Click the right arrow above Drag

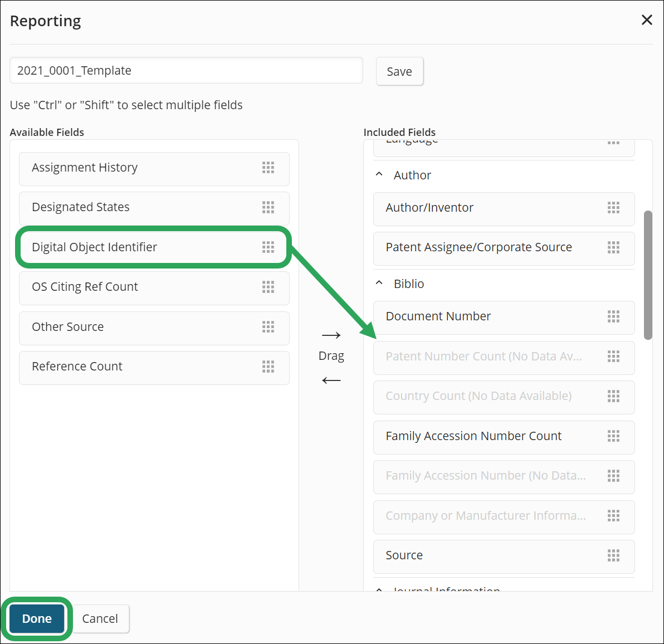331,335
